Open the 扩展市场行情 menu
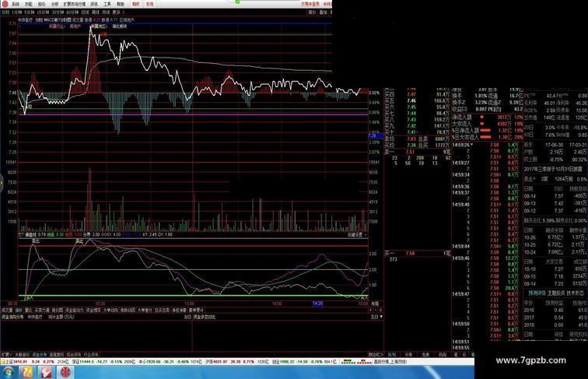This screenshot has height=379, width=588. tap(75, 4)
